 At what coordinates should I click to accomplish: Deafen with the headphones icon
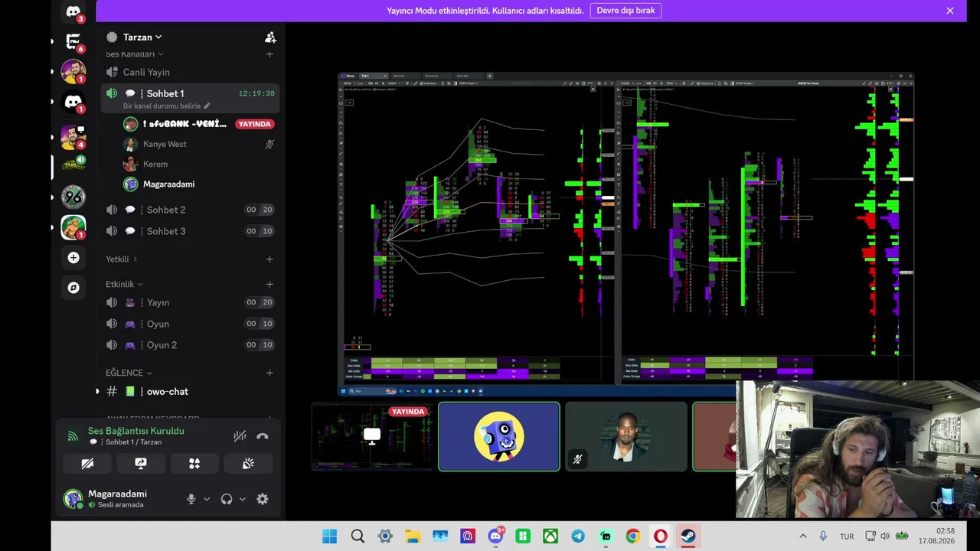click(x=227, y=499)
